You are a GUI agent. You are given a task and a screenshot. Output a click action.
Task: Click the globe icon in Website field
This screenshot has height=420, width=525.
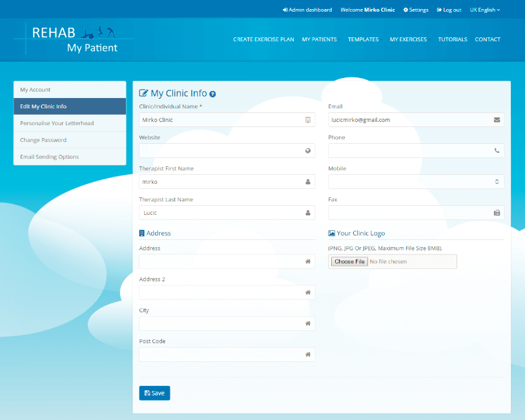point(308,151)
